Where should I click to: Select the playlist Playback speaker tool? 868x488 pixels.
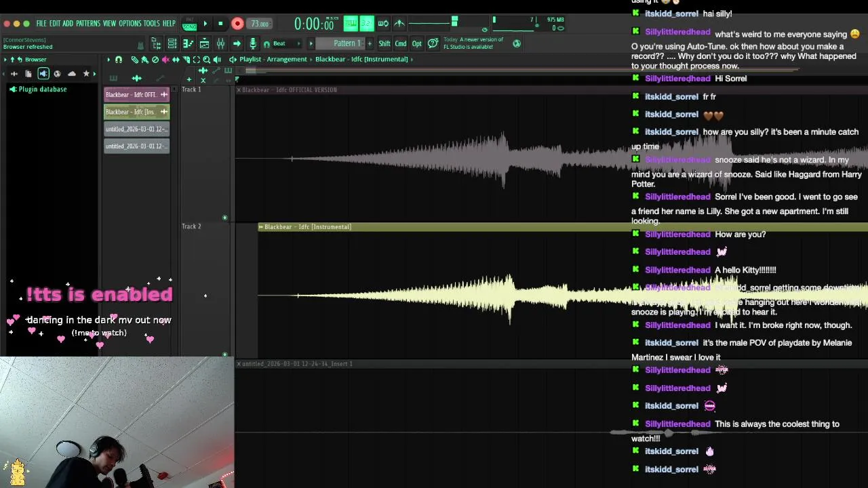tap(217, 60)
